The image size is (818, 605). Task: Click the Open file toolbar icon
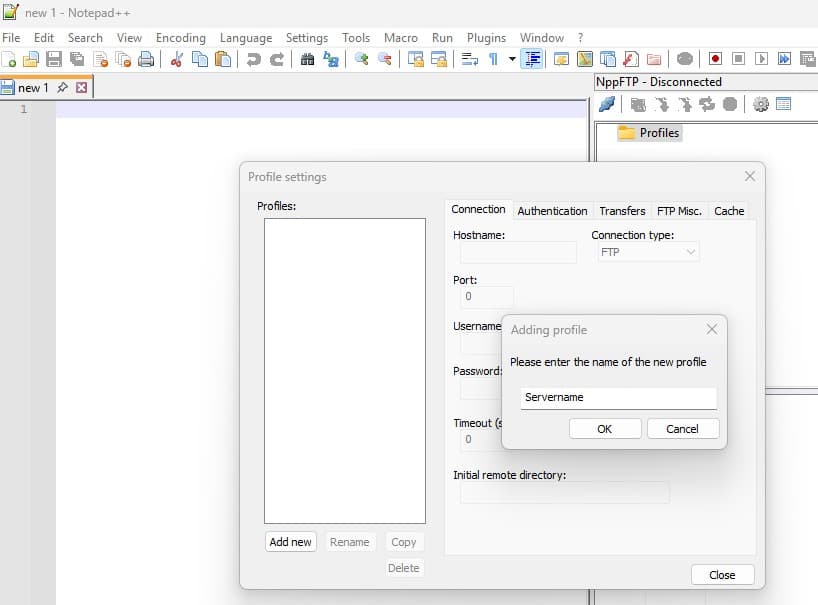point(31,59)
